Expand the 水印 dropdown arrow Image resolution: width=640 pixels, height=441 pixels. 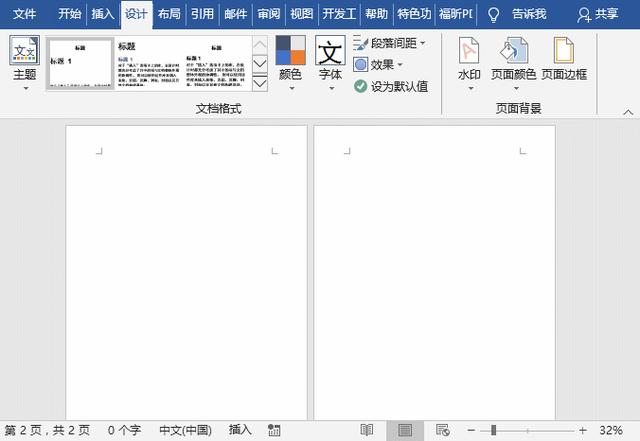[471, 88]
